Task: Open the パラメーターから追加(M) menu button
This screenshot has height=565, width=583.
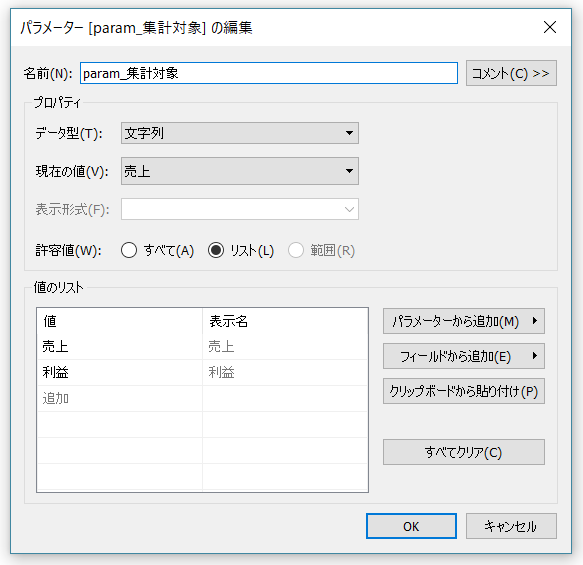Action: click(464, 321)
